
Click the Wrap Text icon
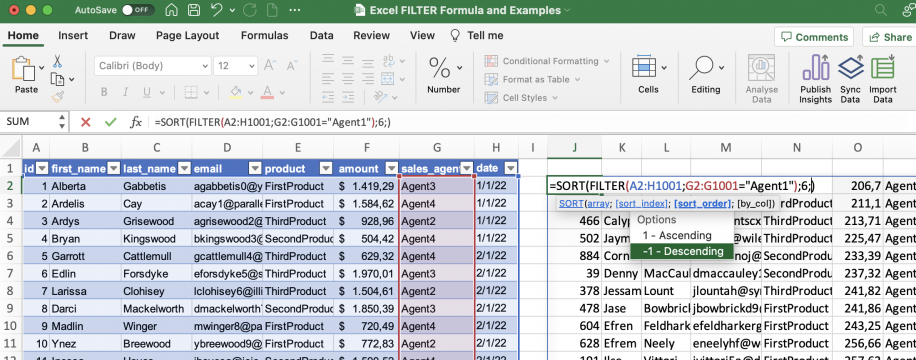[387, 61]
